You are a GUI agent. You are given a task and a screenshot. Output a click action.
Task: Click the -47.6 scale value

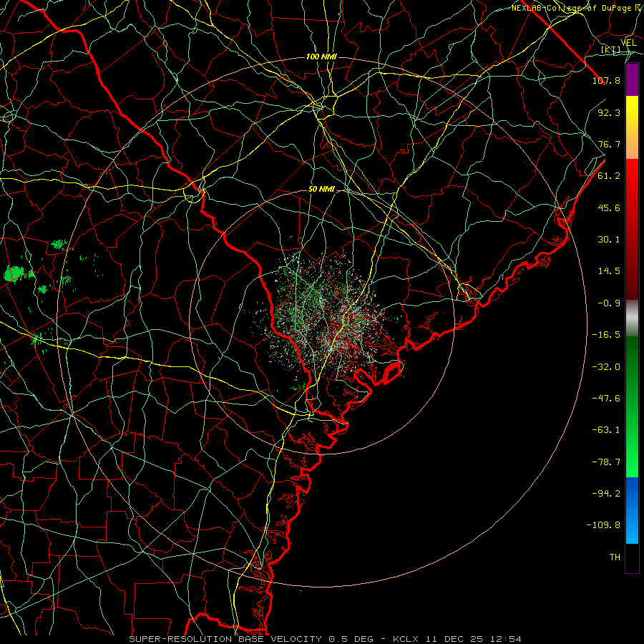tap(606, 399)
